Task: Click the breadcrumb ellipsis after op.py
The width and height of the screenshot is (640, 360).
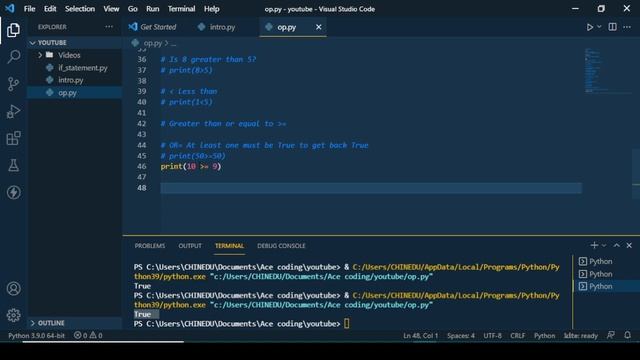Action: (174, 43)
